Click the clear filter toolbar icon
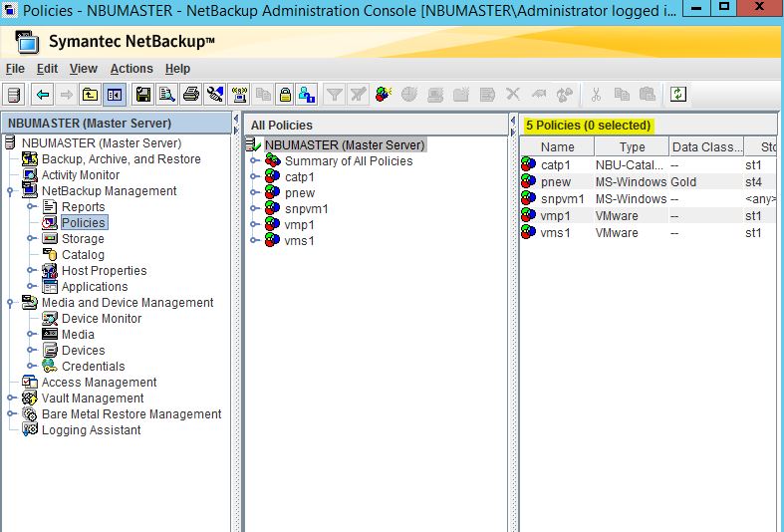This screenshot has height=532, width=784. click(358, 95)
